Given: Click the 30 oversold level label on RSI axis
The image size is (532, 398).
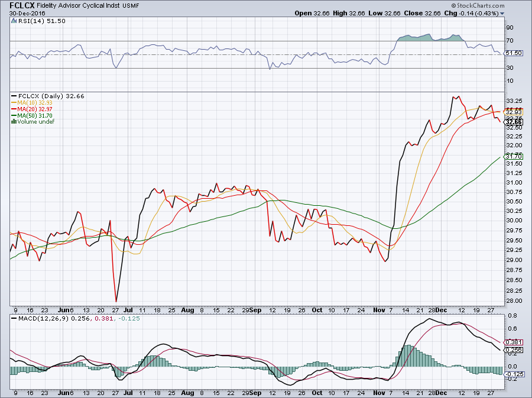Looking at the screenshot, I should [510, 68].
